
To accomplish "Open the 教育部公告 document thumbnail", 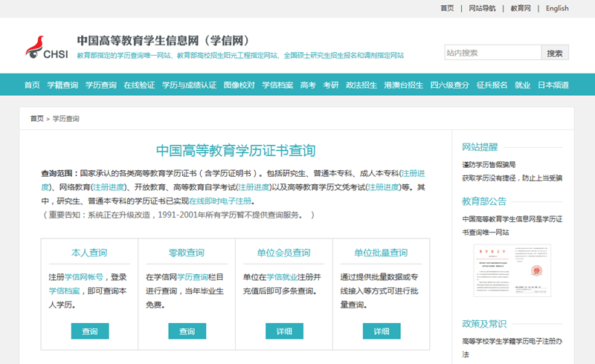I will tap(512, 270).
